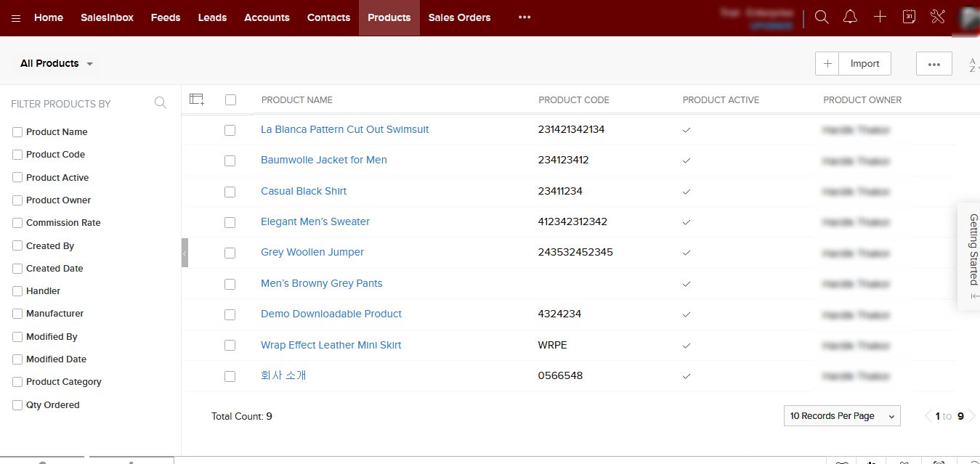This screenshot has width=980, height=464.
Task: Collapse the filter sidebar handle
Action: (185, 253)
